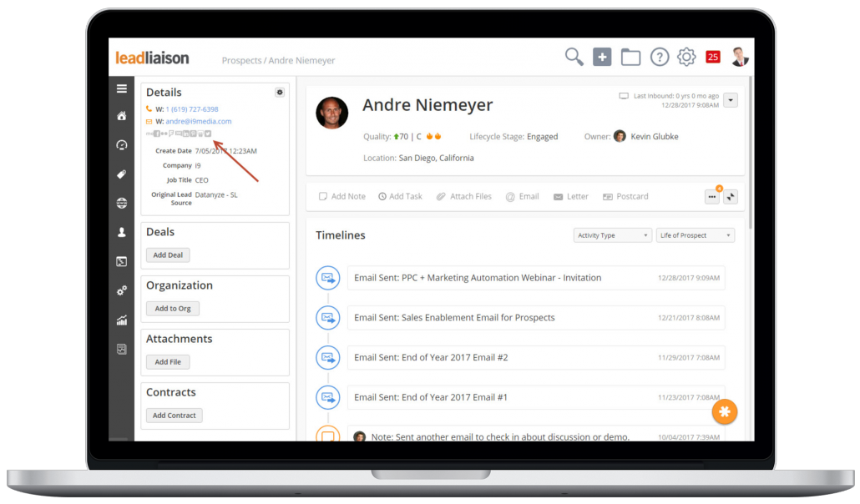Open the user profile avatar in header
This screenshot has height=504, width=860.
pyautogui.click(x=740, y=57)
